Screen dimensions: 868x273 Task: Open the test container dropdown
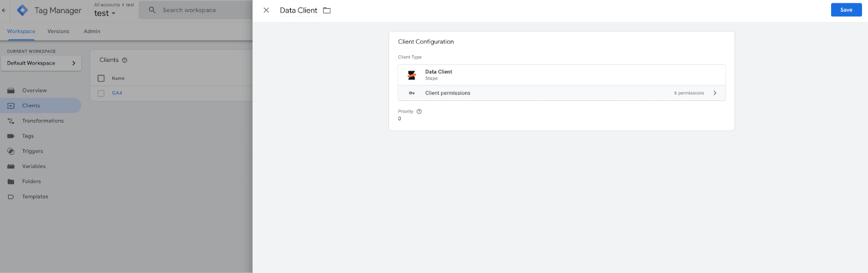(105, 14)
